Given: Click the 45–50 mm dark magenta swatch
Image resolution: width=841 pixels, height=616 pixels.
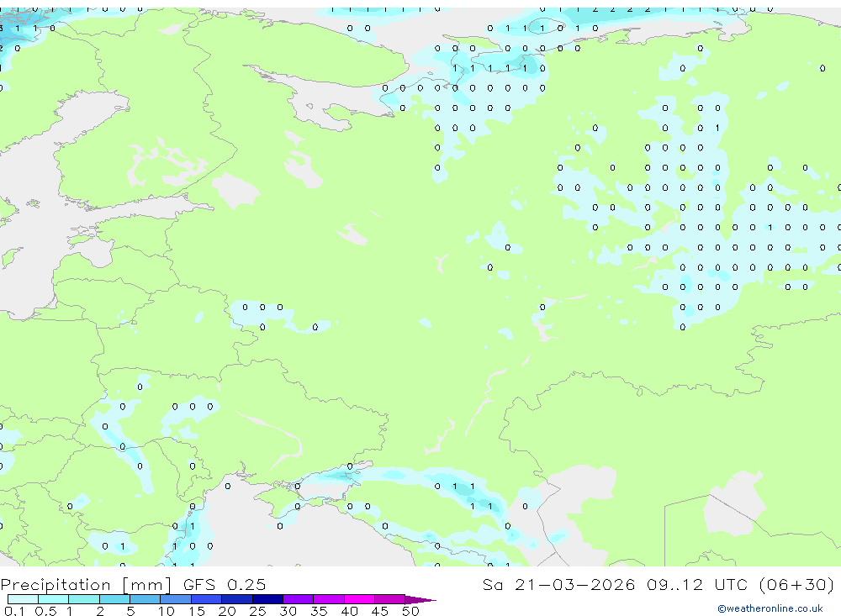Looking at the screenshot, I should 390,599.
